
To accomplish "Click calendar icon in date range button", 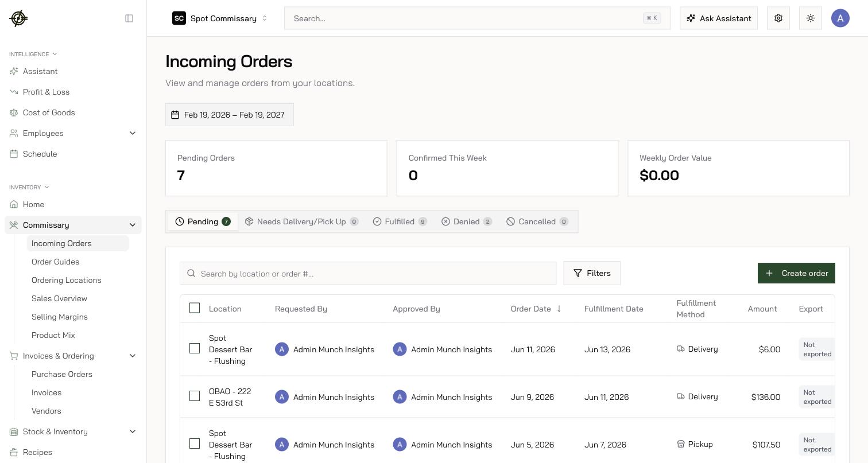I will [175, 115].
